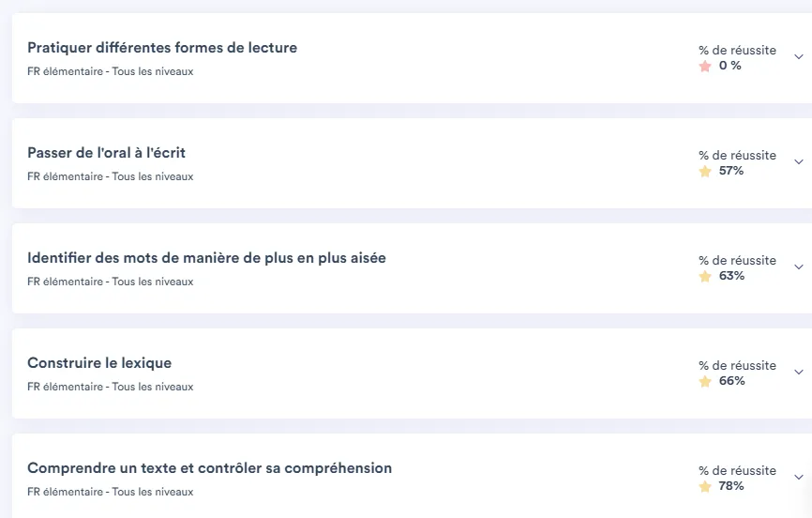Click % de réussite label above 63%
The width and height of the screenshot is (812, 518).
coord(737,260)
